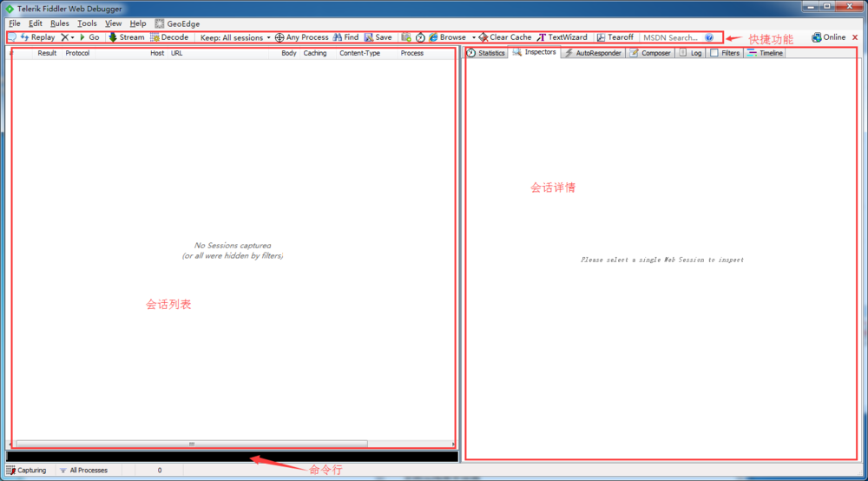Sort sessions by Host column header
The image size is (868, 481).
click(x=157, y=53)
